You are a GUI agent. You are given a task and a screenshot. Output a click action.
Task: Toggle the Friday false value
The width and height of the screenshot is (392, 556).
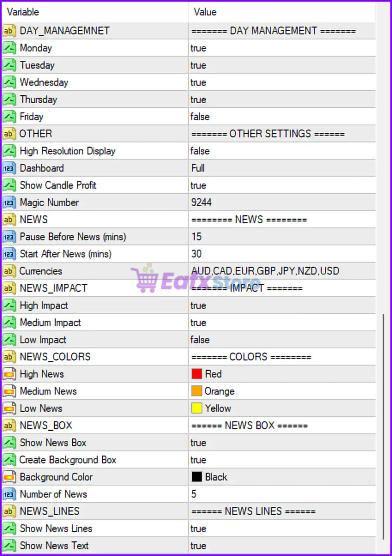[200, 117]
